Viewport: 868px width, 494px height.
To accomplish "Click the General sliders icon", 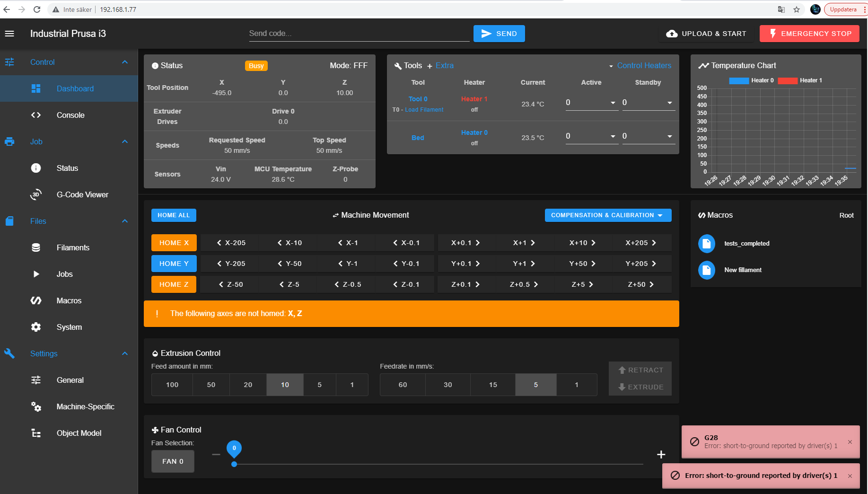I will 36,380.
